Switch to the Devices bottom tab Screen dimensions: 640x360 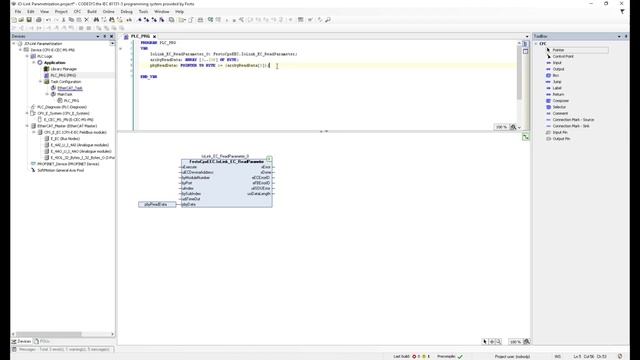coord(22,341)
